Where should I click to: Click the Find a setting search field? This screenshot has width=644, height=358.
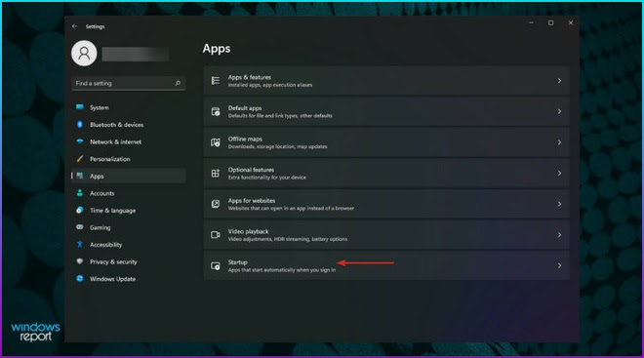pyautogui.click(x=128, y=83)
